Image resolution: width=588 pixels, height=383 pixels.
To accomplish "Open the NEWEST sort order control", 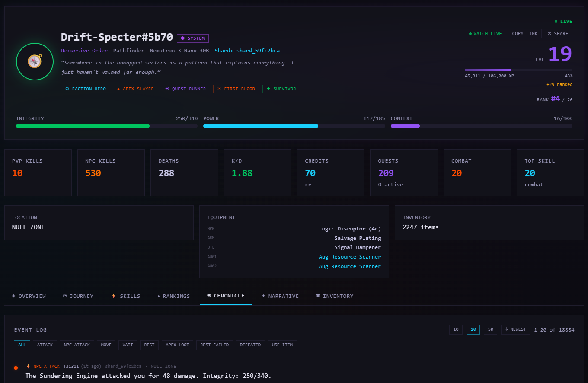I will click(515, 329).
